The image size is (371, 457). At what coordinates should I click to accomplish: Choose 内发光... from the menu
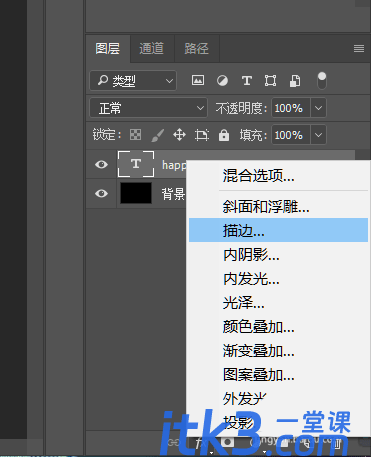[278, 279]
